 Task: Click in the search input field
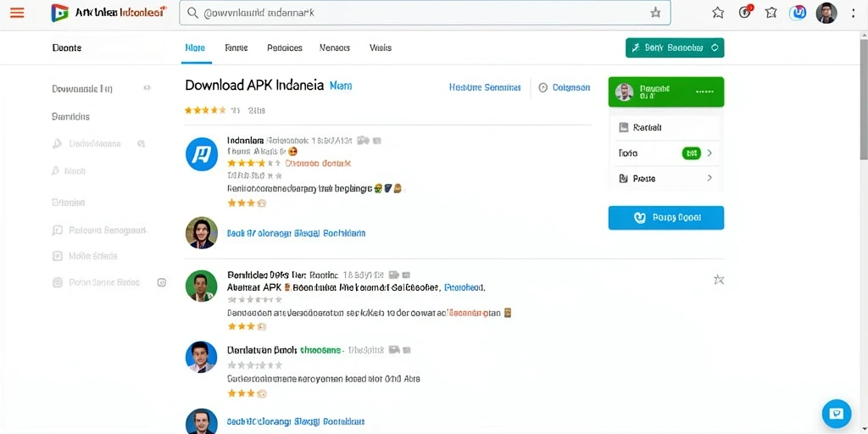(425, 12)
